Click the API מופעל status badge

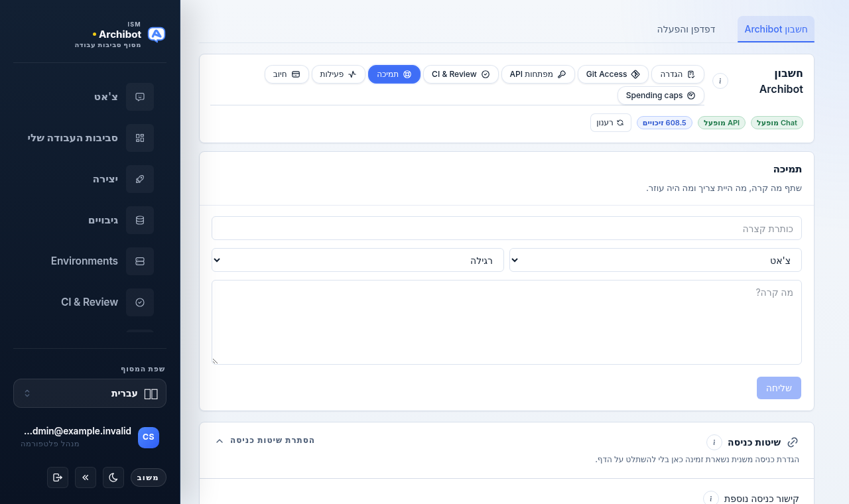[x=722, y=123]
